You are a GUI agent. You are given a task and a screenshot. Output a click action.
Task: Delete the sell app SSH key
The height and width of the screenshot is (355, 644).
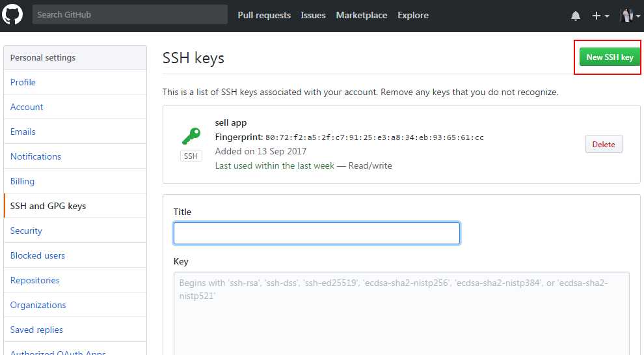click(604, 145)
